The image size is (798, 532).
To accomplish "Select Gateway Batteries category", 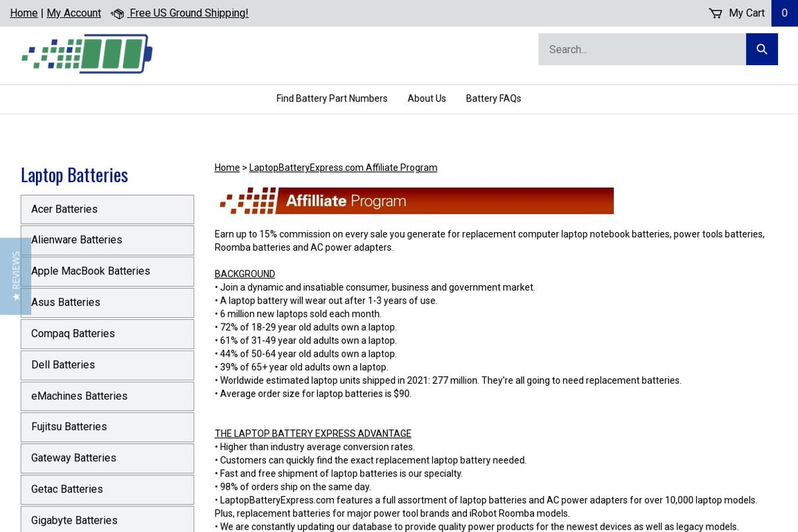I will point(107,458).
